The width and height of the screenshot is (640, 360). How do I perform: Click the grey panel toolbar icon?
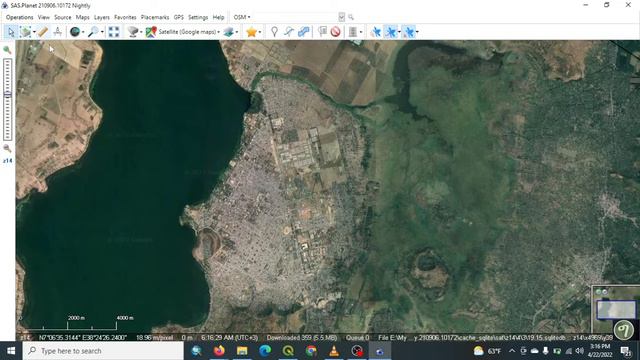pos(353,32)
